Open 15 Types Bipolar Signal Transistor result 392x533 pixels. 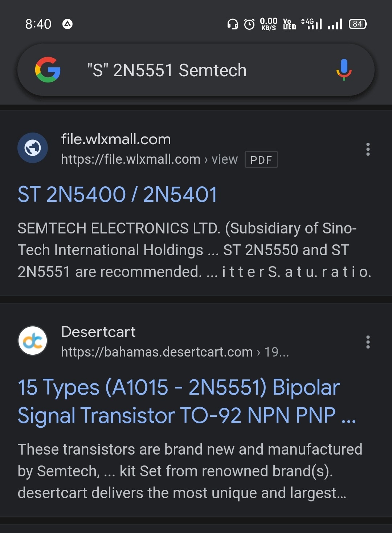pos(187,401)
